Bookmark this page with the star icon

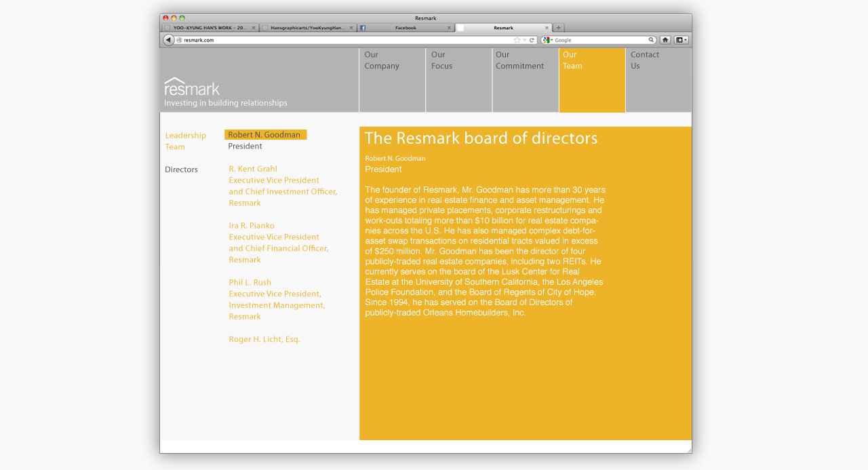coord(517,40)
